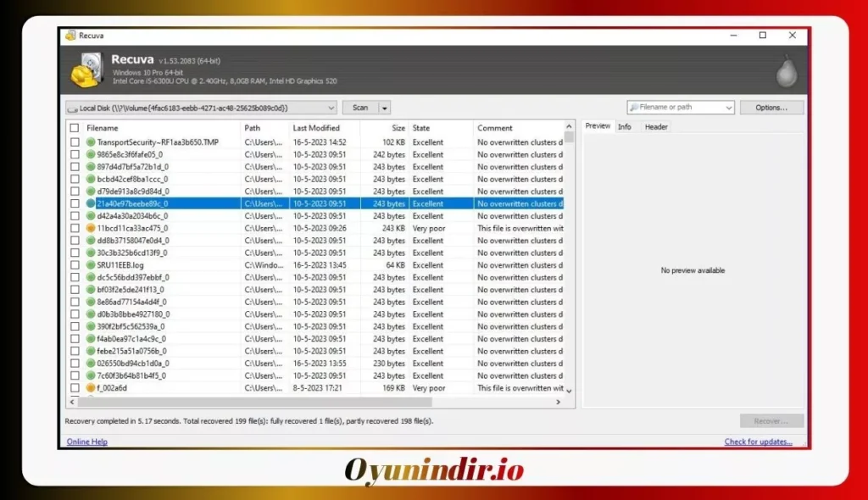The height and width of the screenshot is (500, 868).
Task: Click green status dot for dd8b37158047e0d4_0
Action: coord(91,241)
